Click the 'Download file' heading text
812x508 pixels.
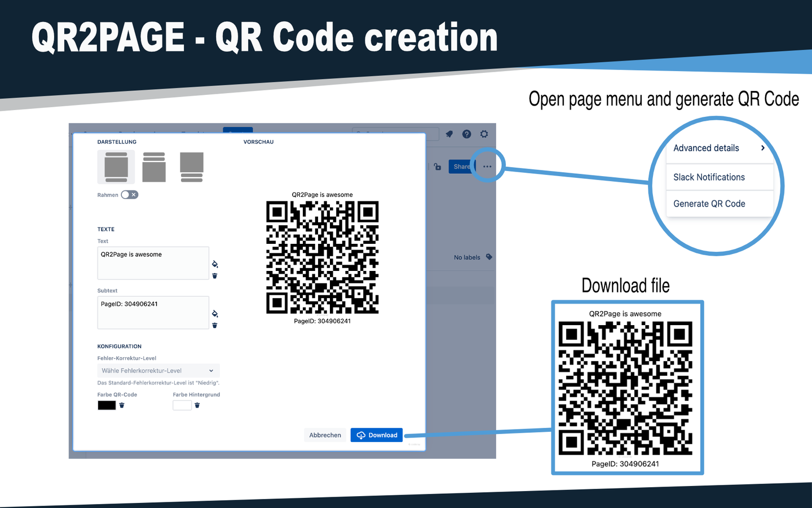pyautogui.click(x=625, y=286)
